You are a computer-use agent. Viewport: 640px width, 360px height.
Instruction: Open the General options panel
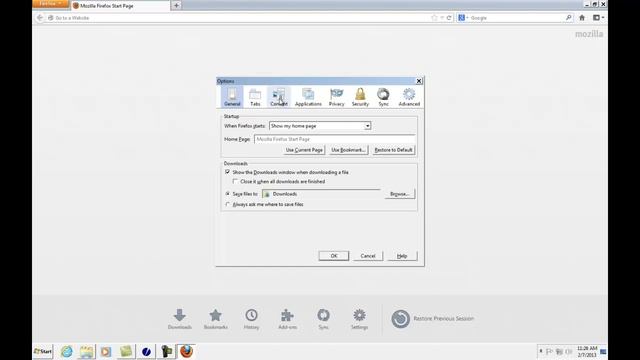tap(232, 97)
